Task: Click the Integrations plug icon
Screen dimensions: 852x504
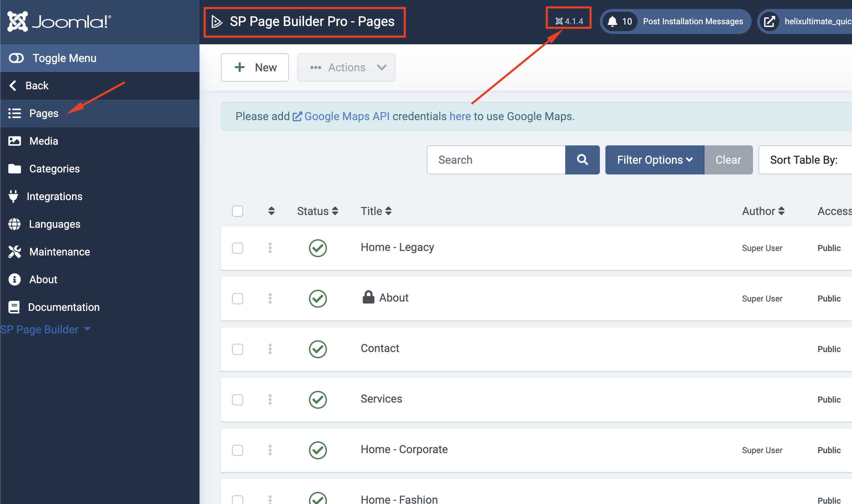Action: [x=14, y=196]
